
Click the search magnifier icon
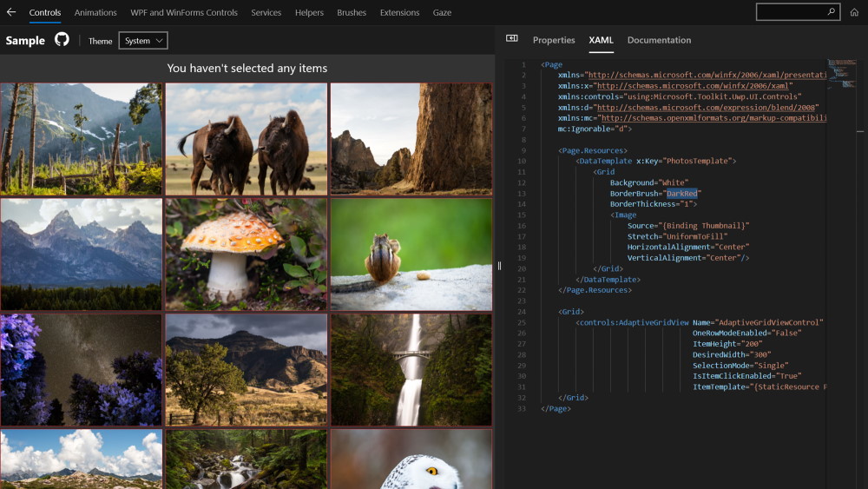coord(831,11)
